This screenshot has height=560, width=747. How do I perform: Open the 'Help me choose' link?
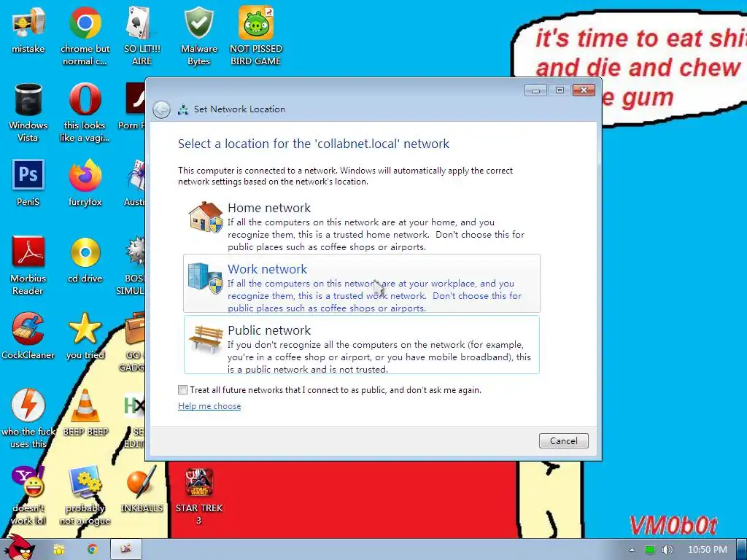click(x=209, y=406)
